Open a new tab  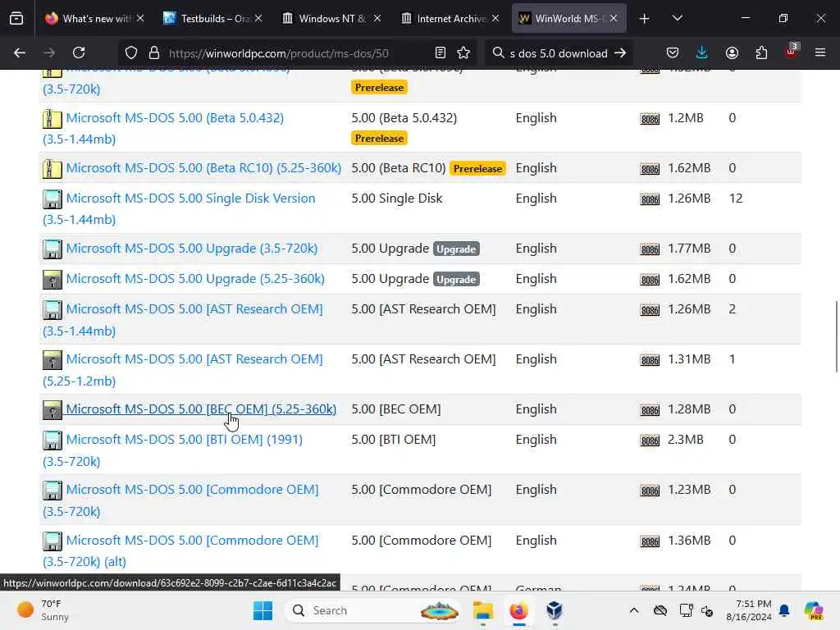point(645,19)
